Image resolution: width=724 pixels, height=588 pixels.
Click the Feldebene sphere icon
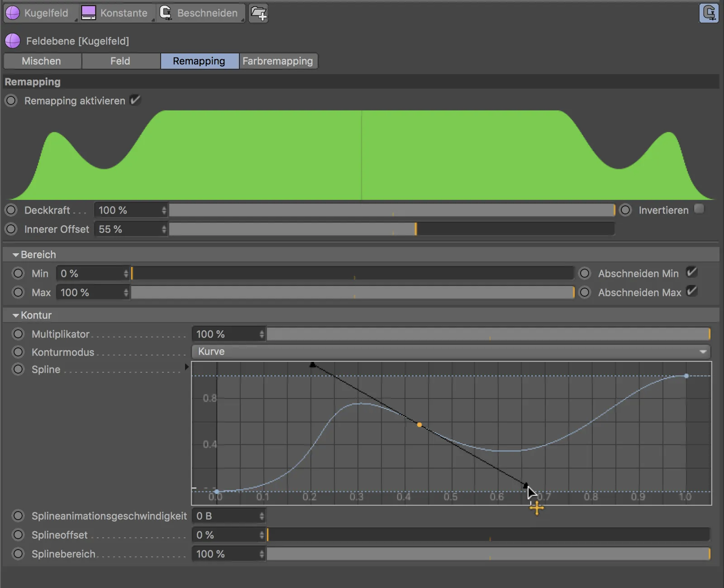[13, 41]
